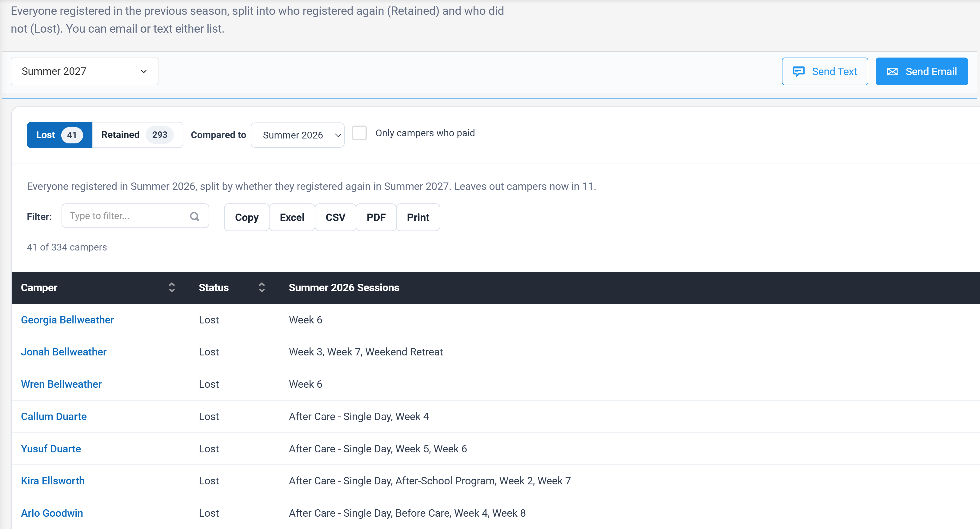
Task: View Callum Duarte's profile
Action: [54, 416]
